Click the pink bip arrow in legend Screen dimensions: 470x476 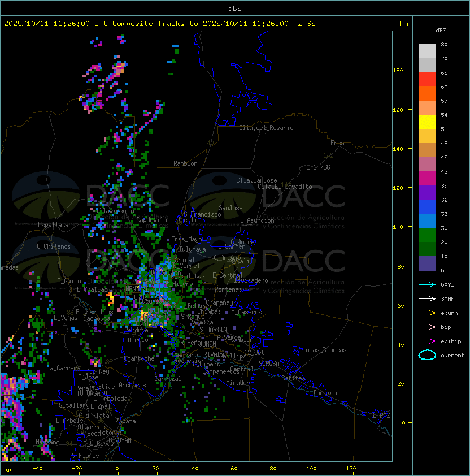427,327
